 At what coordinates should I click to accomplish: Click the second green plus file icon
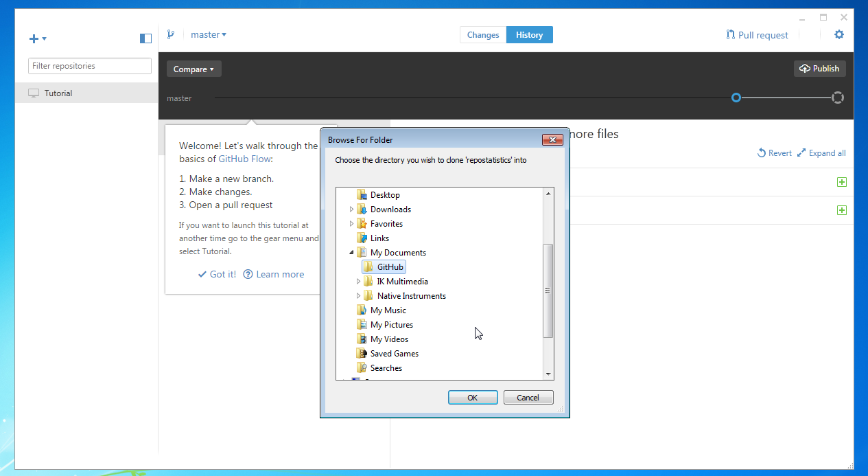click(x=841, y=210)
